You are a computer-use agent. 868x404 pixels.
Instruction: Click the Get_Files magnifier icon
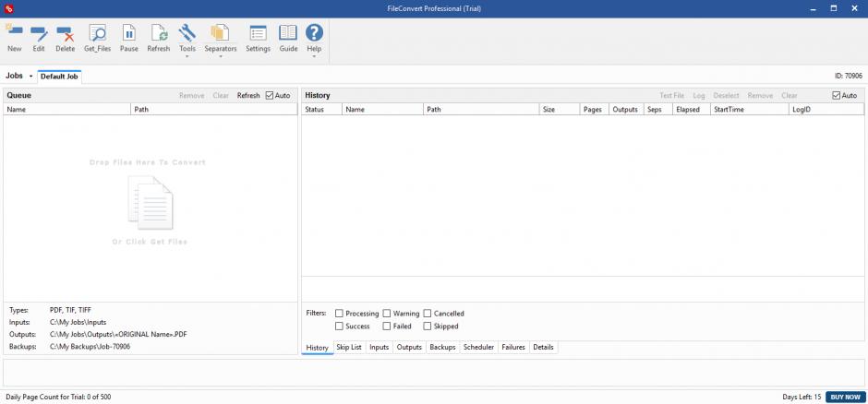coord(98,32)
